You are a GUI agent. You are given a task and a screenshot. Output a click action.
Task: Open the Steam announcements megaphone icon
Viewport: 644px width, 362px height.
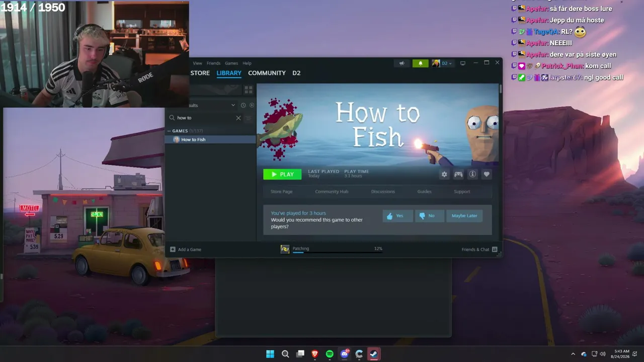click(401, 63)
